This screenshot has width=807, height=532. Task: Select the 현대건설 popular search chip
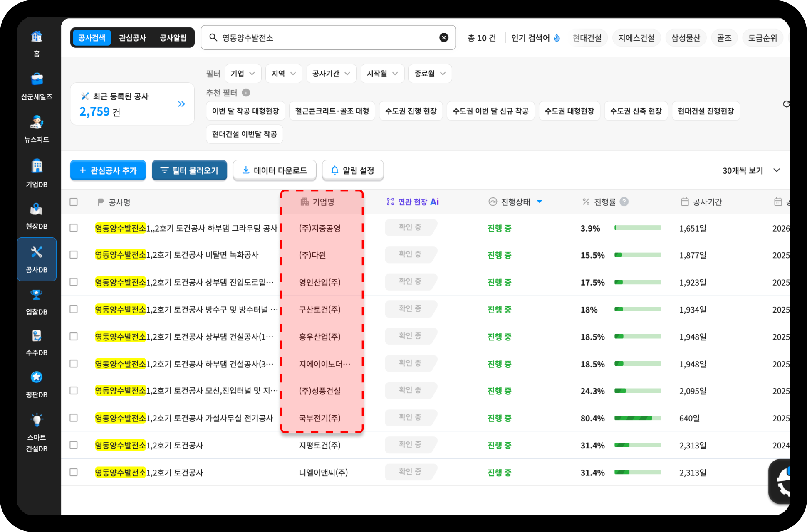(x=587, y=38)
